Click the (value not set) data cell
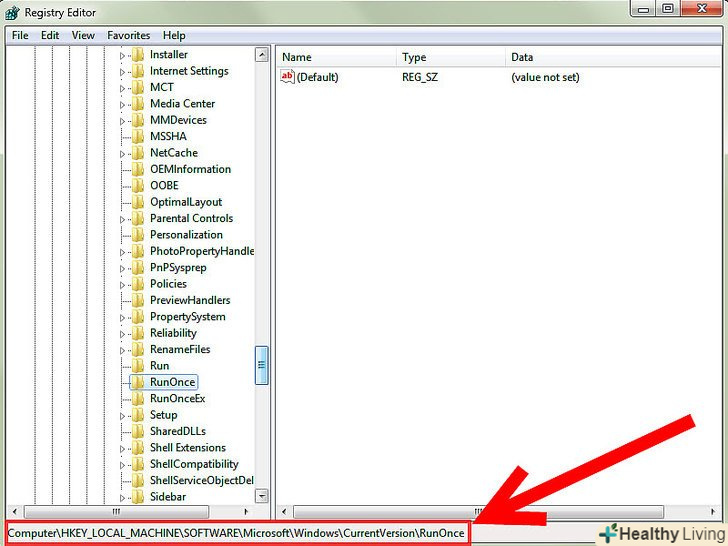 click(x=545, y=77)
